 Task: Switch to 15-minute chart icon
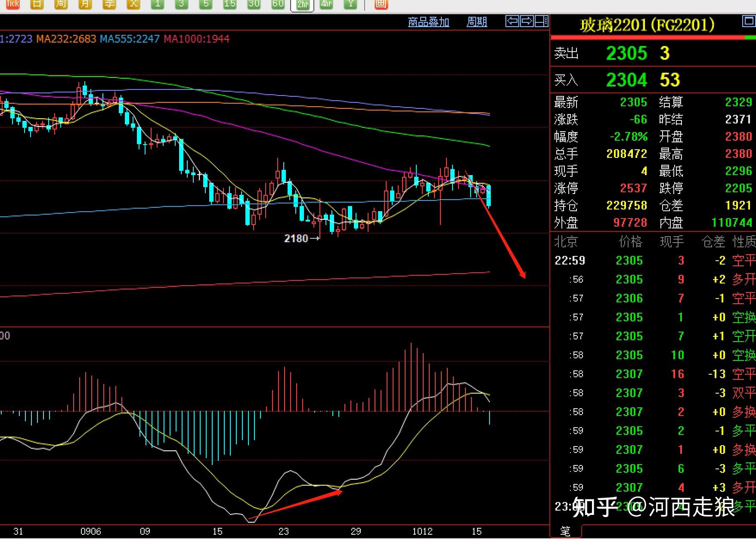pyautogui.click(x=230, y=4)
